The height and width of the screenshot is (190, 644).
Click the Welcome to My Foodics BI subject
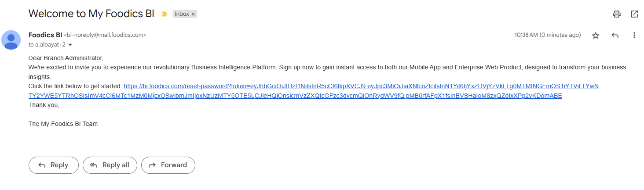pyautogui.click(x=91, y=14)
